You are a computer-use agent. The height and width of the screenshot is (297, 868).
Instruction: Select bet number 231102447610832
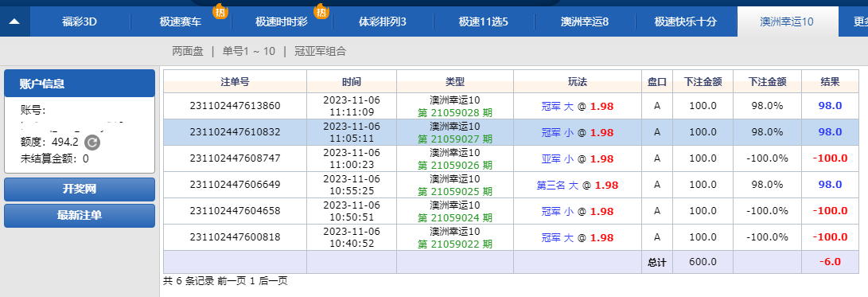tap(235, 132)
